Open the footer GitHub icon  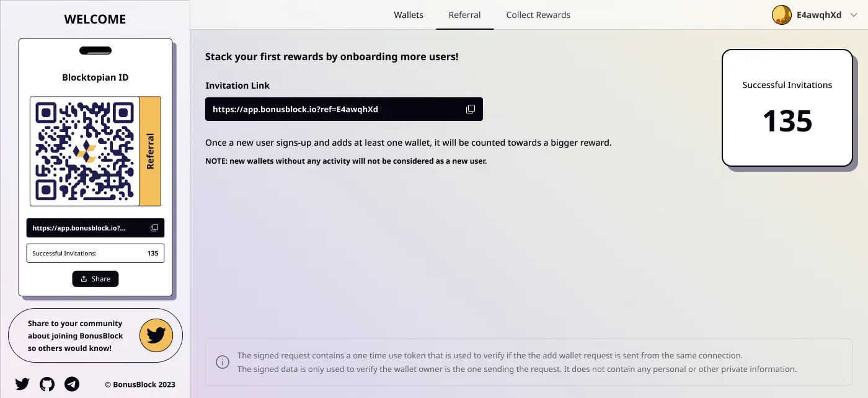[47, 384]
